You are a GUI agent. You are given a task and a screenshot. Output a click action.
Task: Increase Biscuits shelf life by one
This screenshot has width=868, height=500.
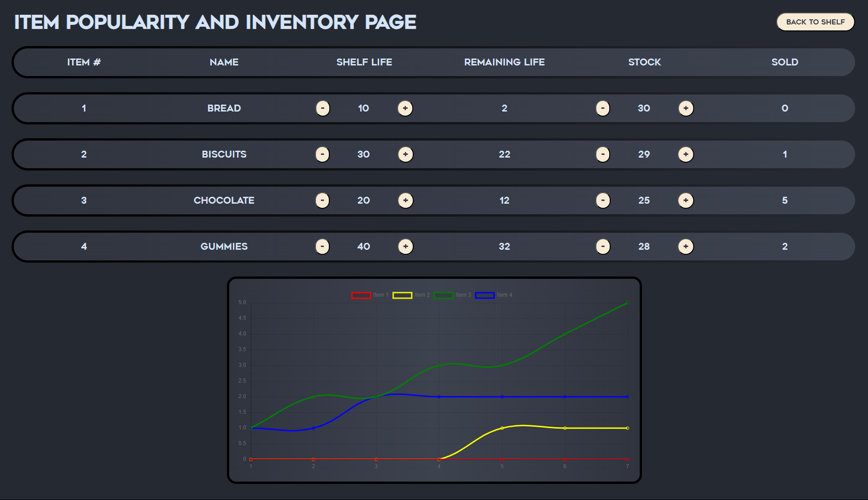[405, 154]
